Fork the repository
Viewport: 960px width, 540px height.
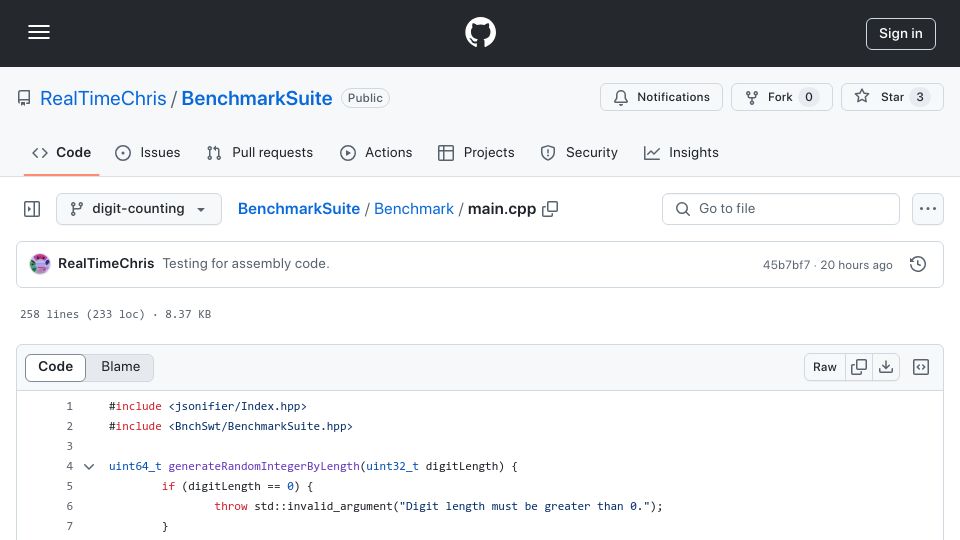click(781, 97)
